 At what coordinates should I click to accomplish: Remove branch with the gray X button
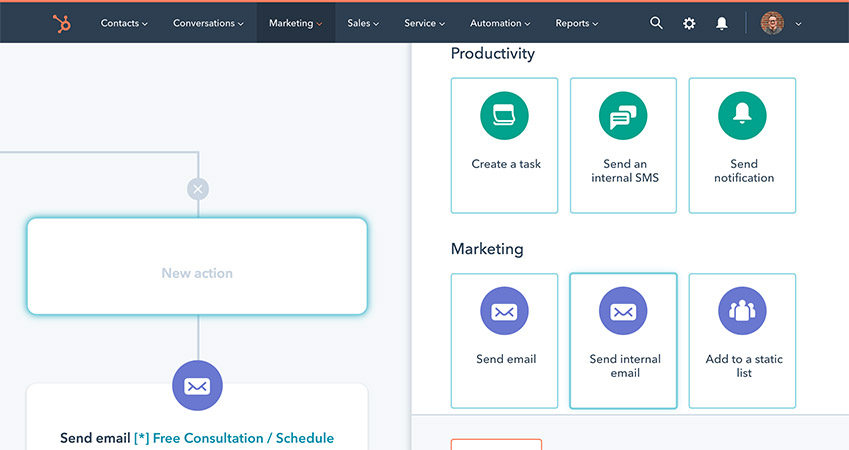tap(198, 189)
